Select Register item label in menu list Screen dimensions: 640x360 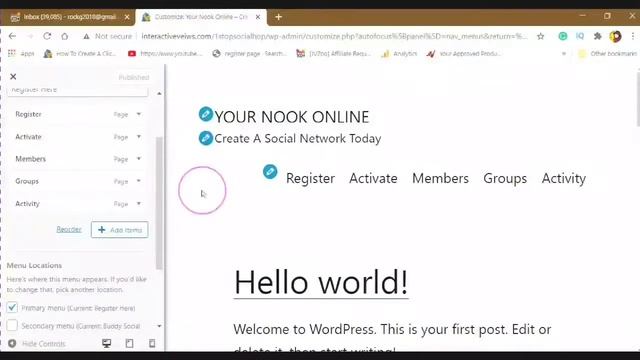click(28, 114)
